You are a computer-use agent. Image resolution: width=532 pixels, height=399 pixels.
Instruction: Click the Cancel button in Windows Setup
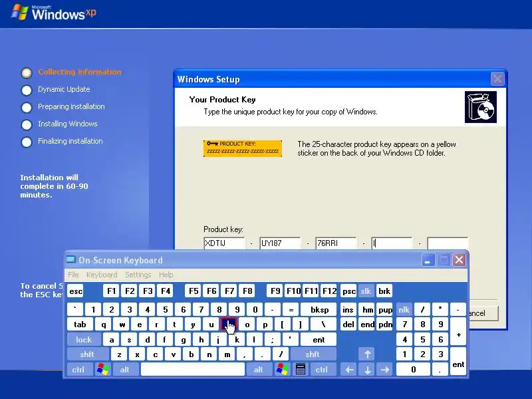point(483,313)
